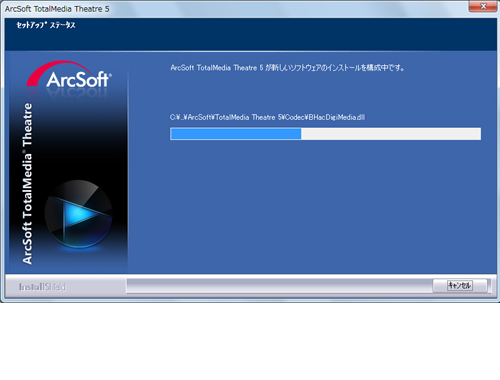Click the InstallShield label
The width and height of the screenshot is (500, 380).
tap(42, 287)
